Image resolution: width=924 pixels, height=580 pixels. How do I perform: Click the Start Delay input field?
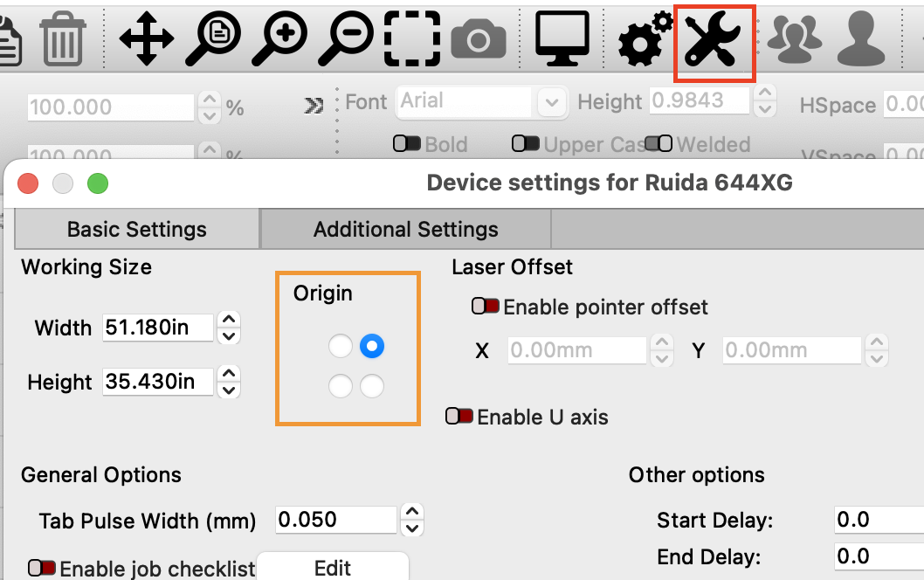[878, 520]
